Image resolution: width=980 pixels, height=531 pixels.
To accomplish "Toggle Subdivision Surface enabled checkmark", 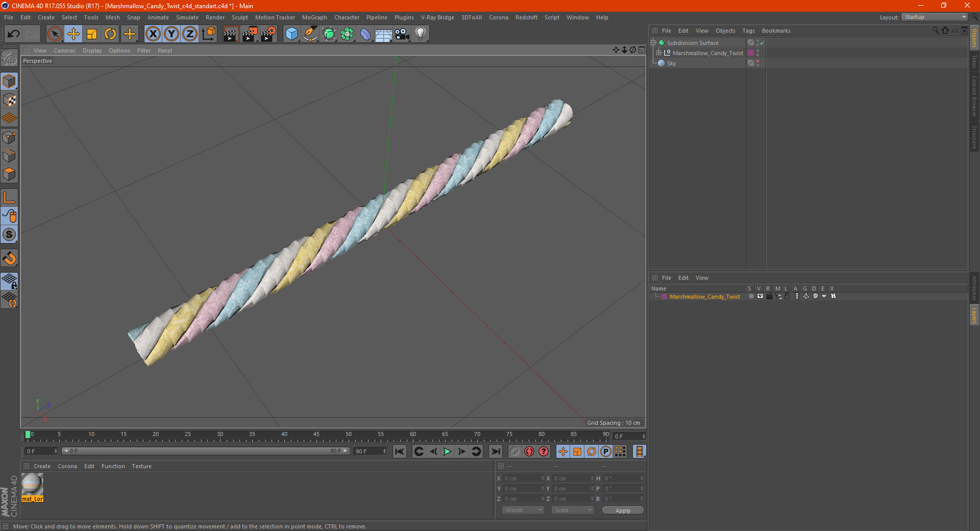I will (762, 43).
